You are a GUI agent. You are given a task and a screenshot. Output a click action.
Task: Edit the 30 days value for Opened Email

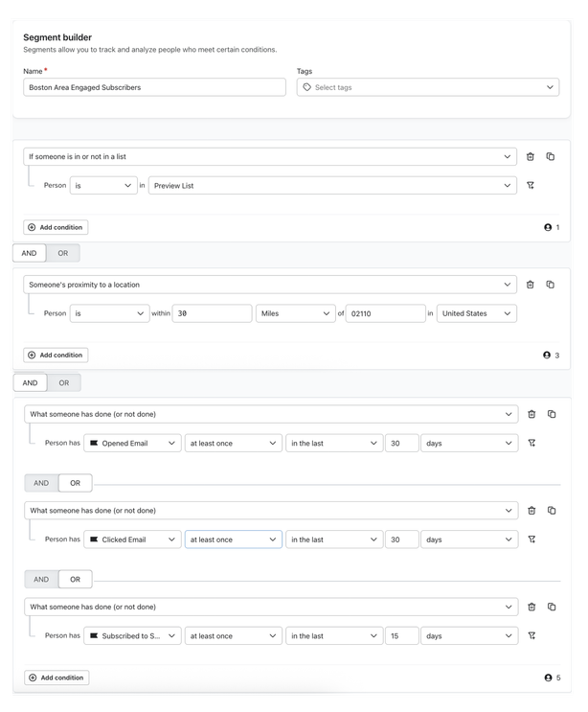[x=402, y=443]
